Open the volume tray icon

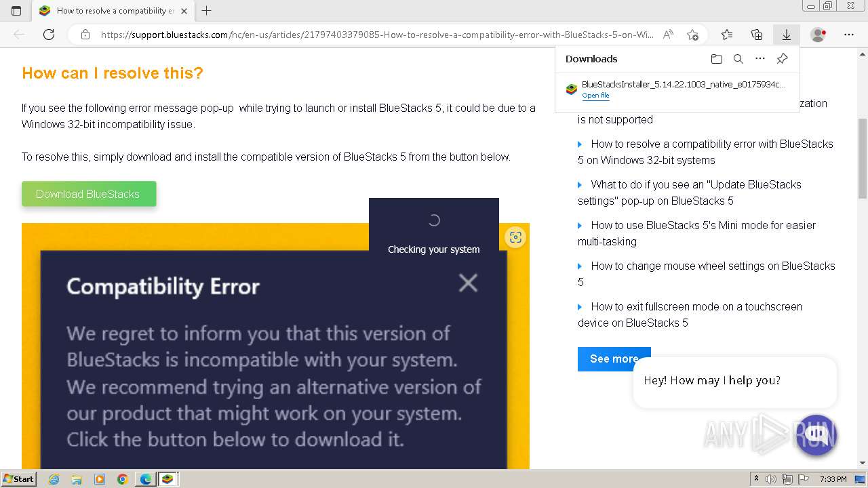[x=772, y=479]
